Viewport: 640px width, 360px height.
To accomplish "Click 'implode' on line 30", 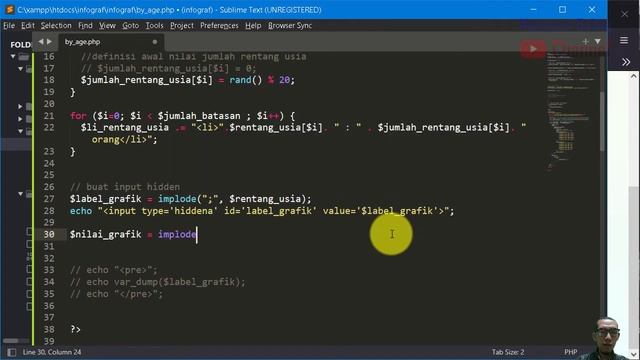I will (177, 234).
